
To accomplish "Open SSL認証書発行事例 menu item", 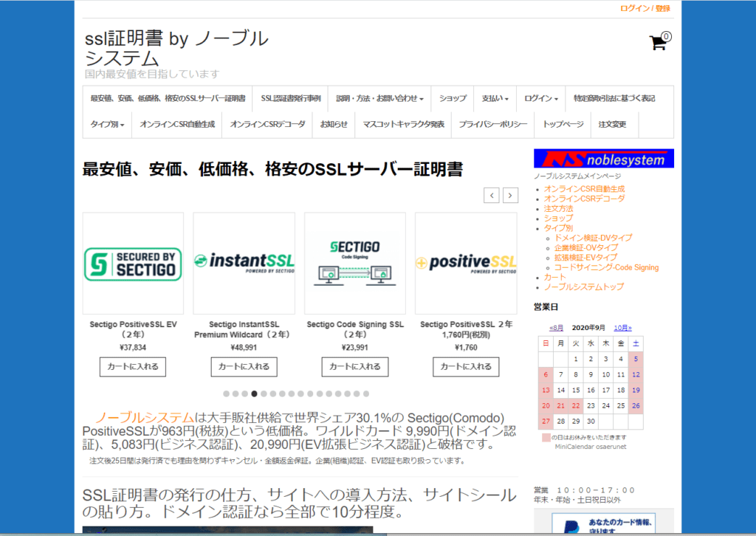I will pos(291,98).
